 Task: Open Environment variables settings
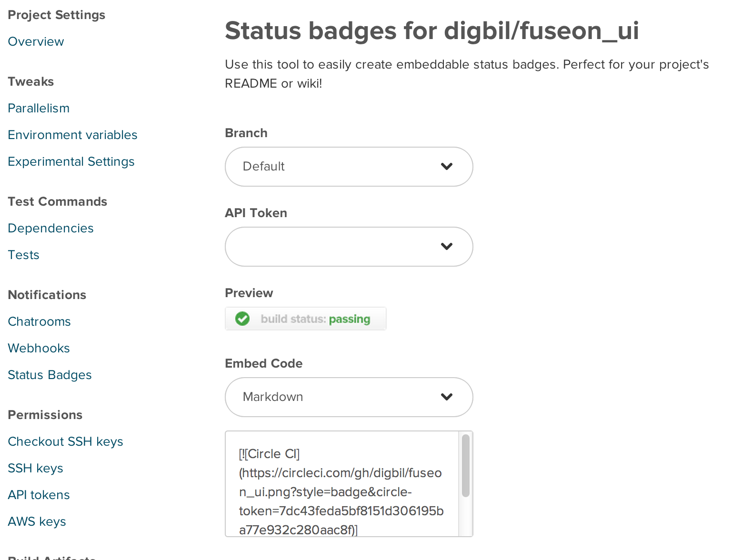coord(72,135)
